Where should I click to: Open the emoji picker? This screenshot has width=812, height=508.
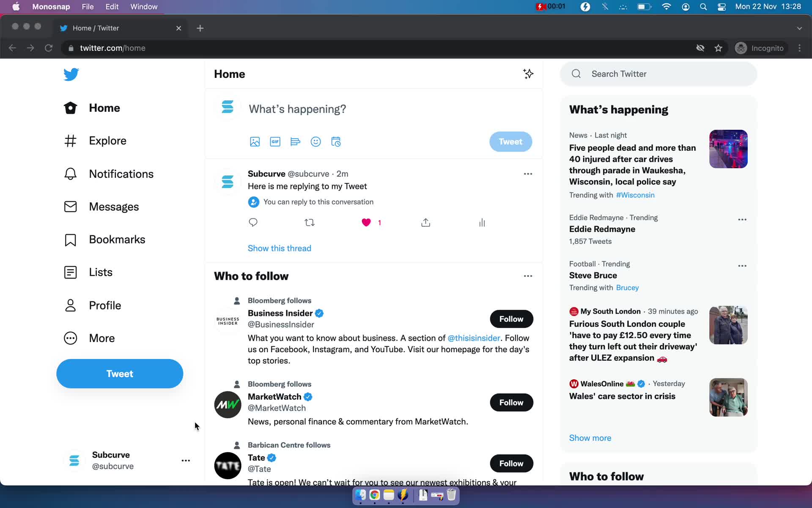click(x=315, y=142)
